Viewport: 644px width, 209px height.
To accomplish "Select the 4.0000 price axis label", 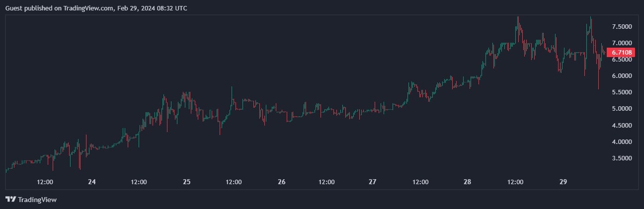I will pos(622,142).
